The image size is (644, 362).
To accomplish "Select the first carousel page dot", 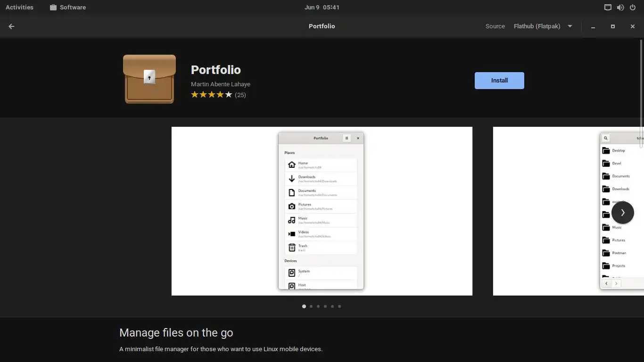I will (304, 306).
